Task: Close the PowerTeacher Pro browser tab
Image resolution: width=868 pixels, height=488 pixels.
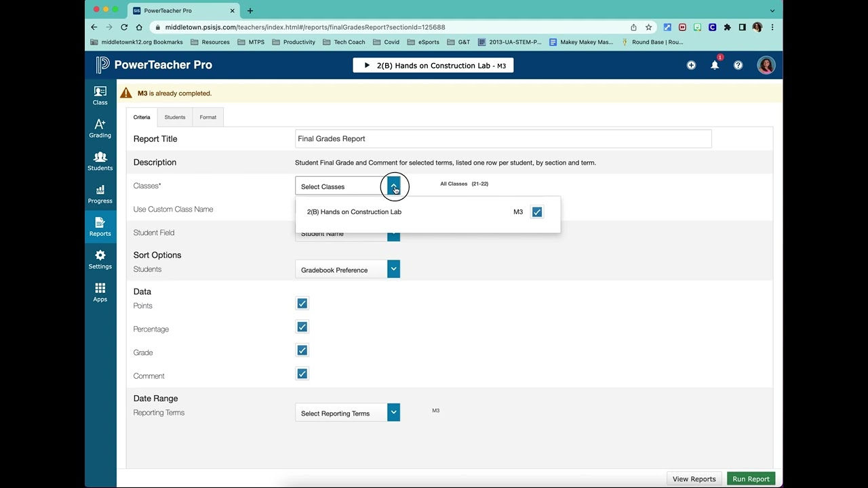Action: click(x=232, y=11)
